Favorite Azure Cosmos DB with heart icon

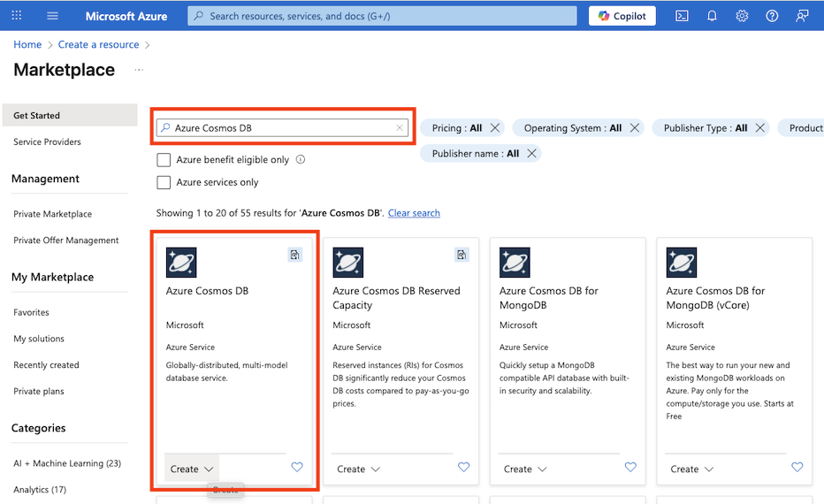click(297, 468)
